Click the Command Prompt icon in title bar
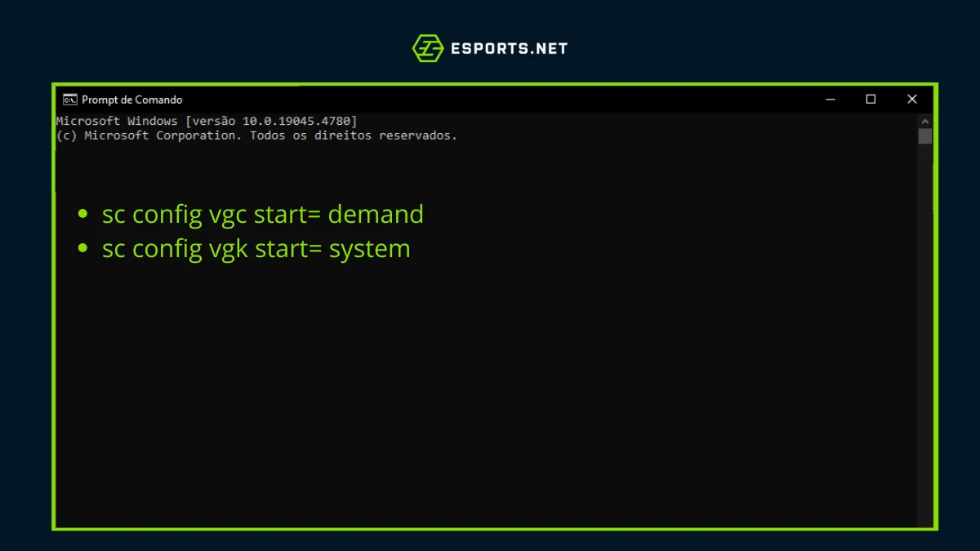 [70, 100]
